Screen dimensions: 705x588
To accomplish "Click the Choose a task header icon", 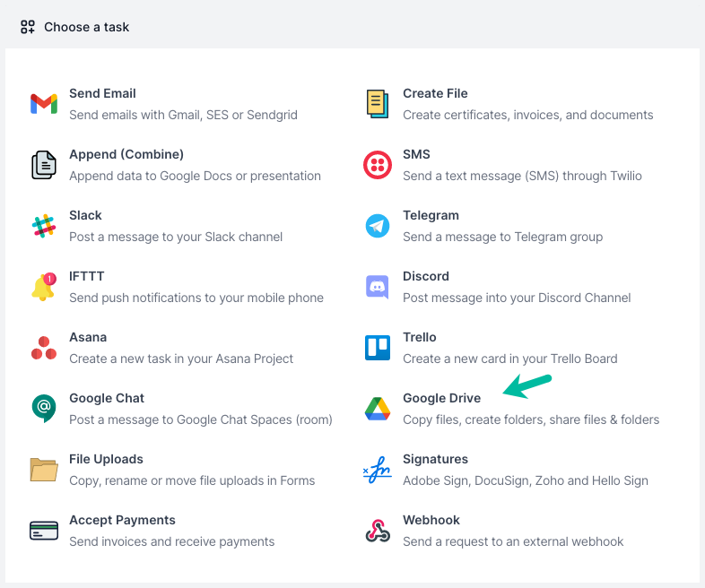I will click(x=28, y=27).
